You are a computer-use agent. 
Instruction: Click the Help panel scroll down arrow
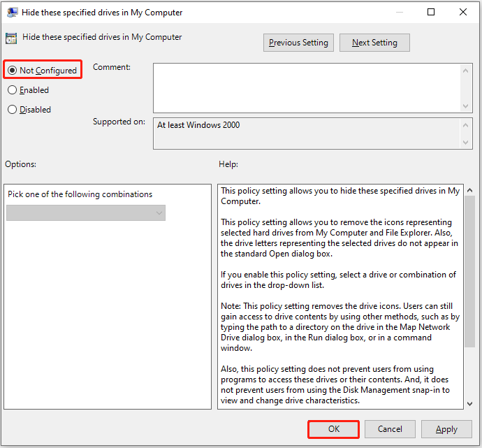tap(469, 404)
